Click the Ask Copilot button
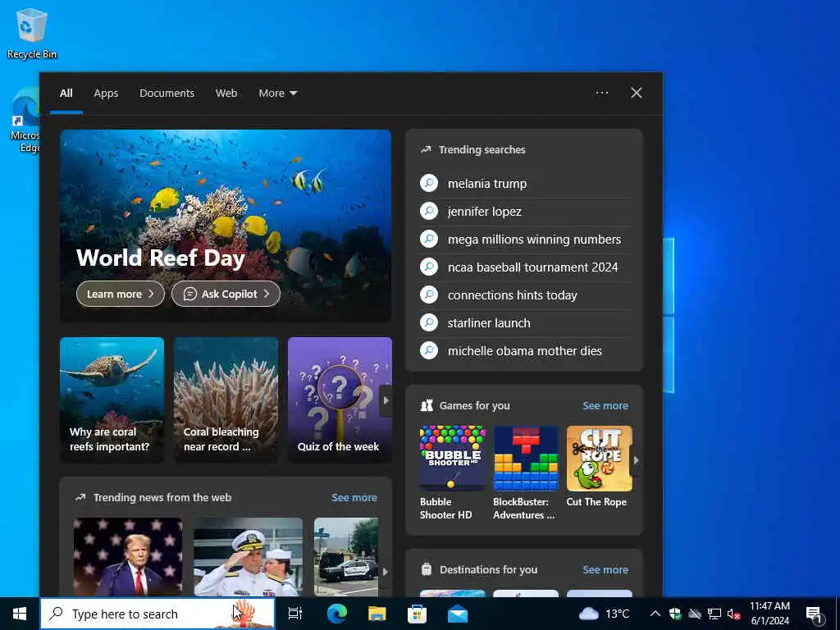The height and width of the screenshot is (630, 840). 226,294
